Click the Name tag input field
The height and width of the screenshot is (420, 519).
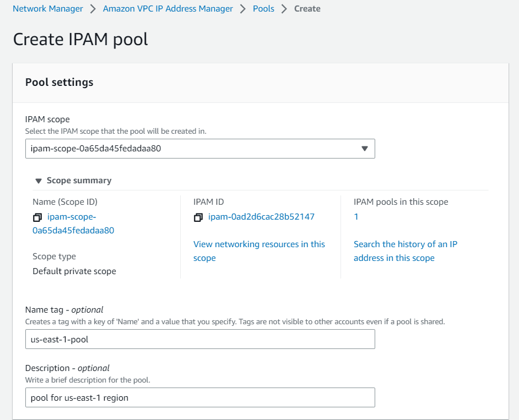(200, 339)
